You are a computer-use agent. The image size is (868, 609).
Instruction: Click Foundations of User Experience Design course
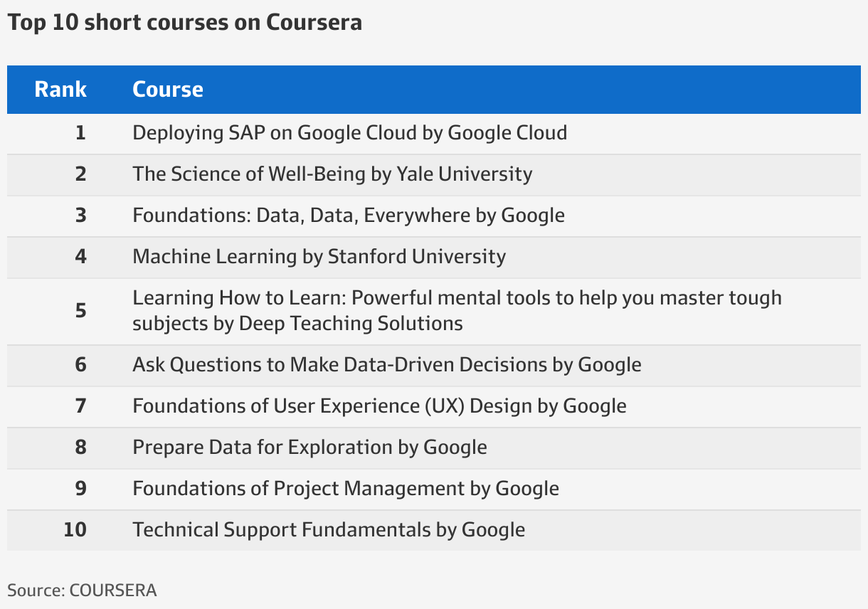click(x=380, y=406)
